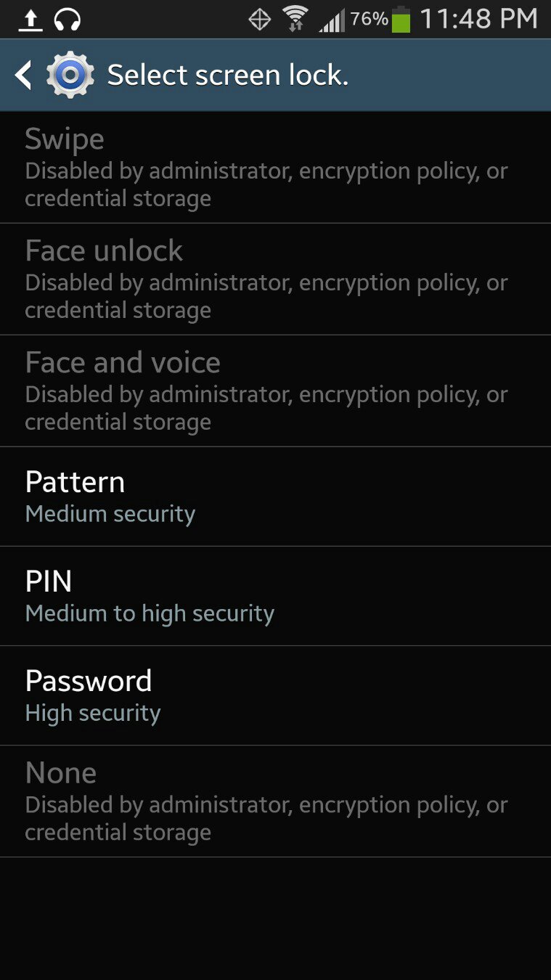Select PIN screen lock option

(x=275, y=596)
